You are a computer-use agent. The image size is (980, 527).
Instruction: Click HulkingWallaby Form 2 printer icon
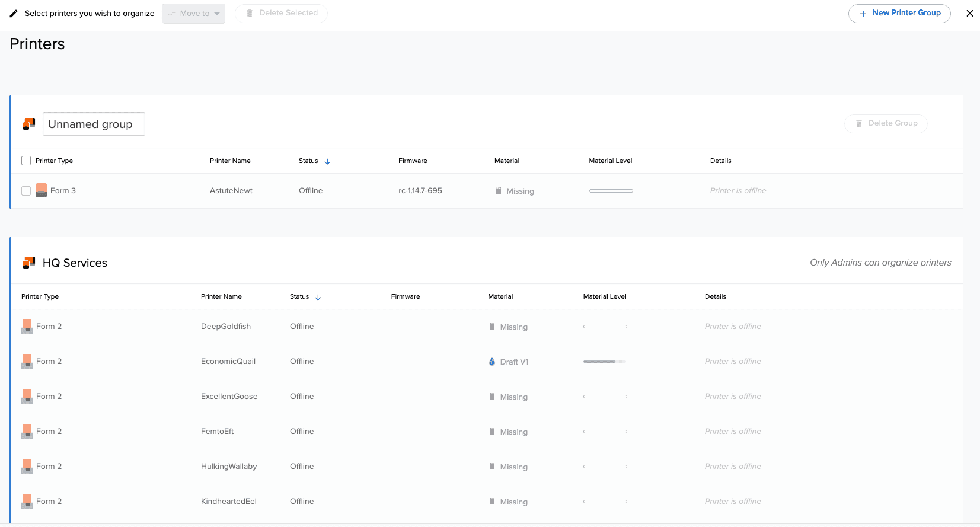tap(27, 467)
